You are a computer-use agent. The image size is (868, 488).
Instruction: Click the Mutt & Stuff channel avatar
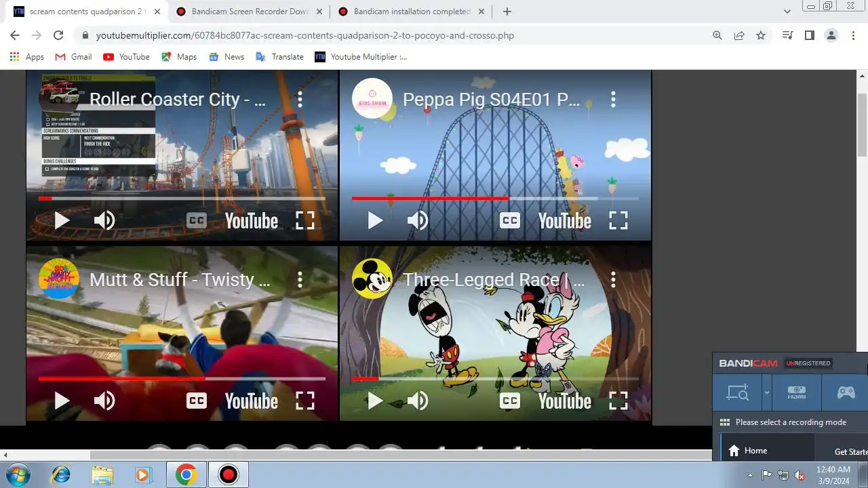(59, 279)
